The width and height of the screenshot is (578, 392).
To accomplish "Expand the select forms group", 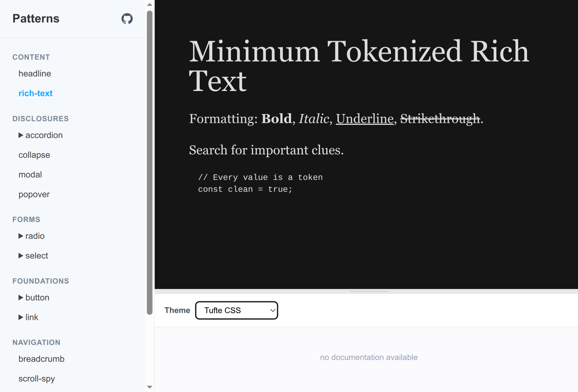I will 33,255.
